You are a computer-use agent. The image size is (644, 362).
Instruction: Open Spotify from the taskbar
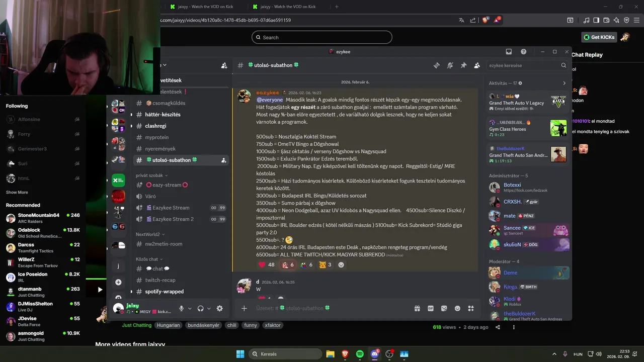[360, 354]
